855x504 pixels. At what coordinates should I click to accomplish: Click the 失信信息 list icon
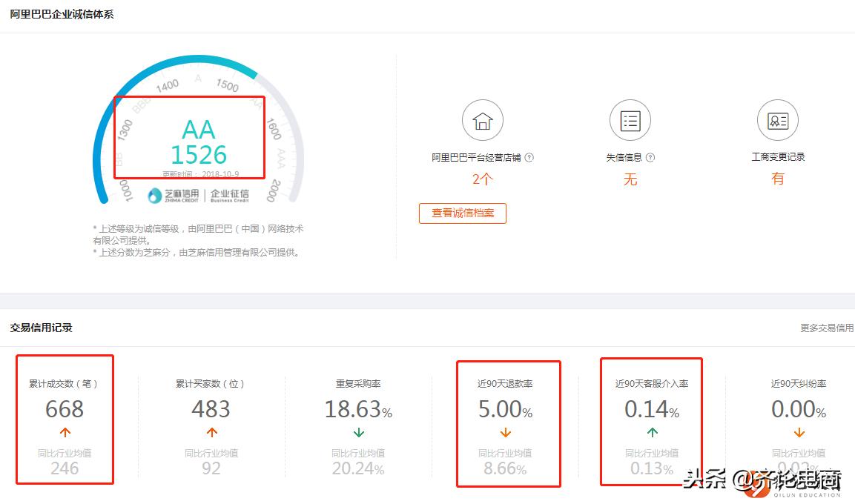click(630, 119)
